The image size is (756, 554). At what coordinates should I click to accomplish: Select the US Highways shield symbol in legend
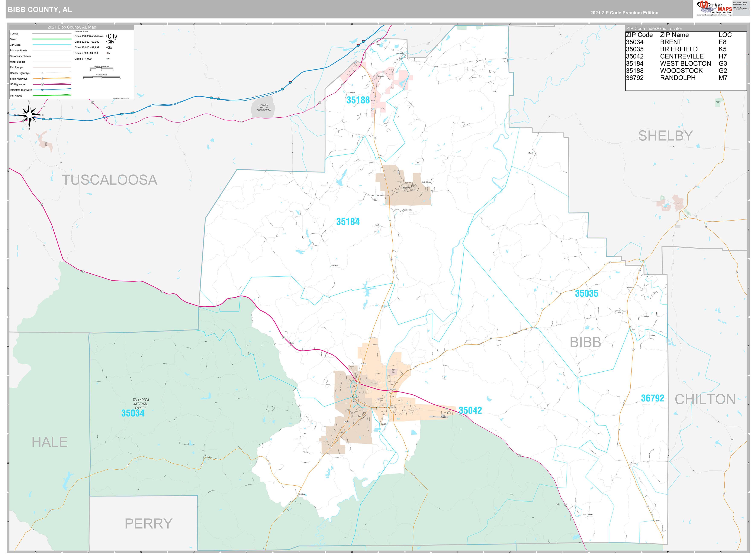pyautogui.click(x=42, y=85)
